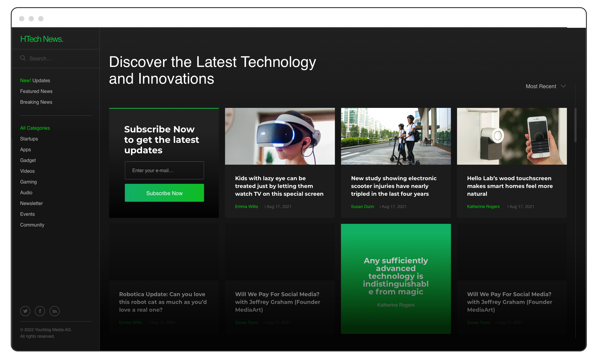This screenshot has height=364, width=603.
Task: Click the email input field
Action: (x=164, y=170)
